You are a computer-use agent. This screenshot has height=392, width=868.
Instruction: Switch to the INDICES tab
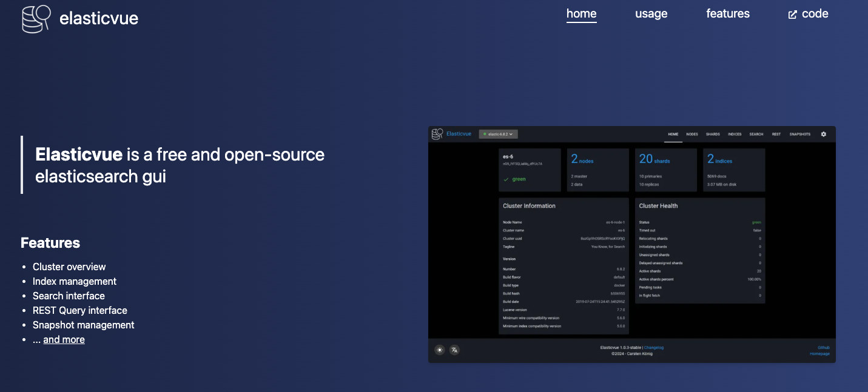tap(735, 134)
